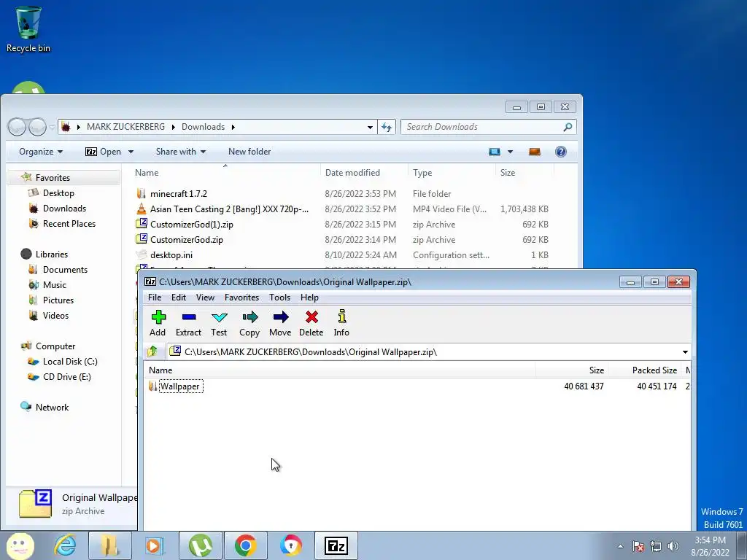Open Action Center flag tray icon
747x560 pixels.
point(638,546)
